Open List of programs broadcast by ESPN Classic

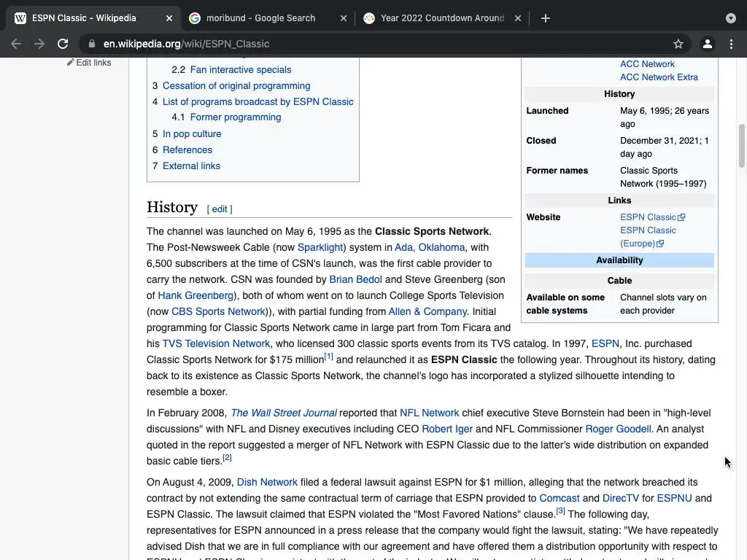pyautogui.click(x=258, y=101)
